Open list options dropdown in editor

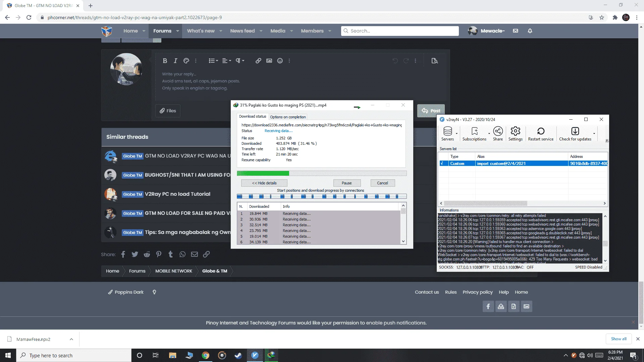click(x=213, y=61)
